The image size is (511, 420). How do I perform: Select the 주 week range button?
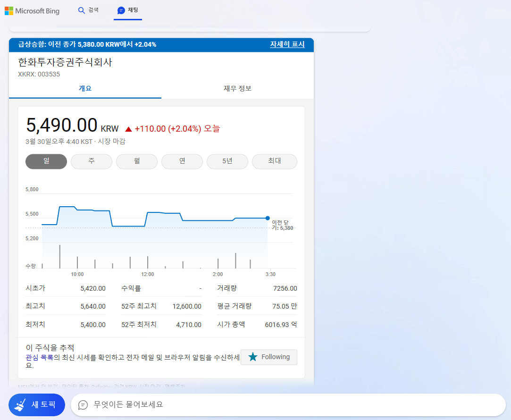tap(92, 161)
